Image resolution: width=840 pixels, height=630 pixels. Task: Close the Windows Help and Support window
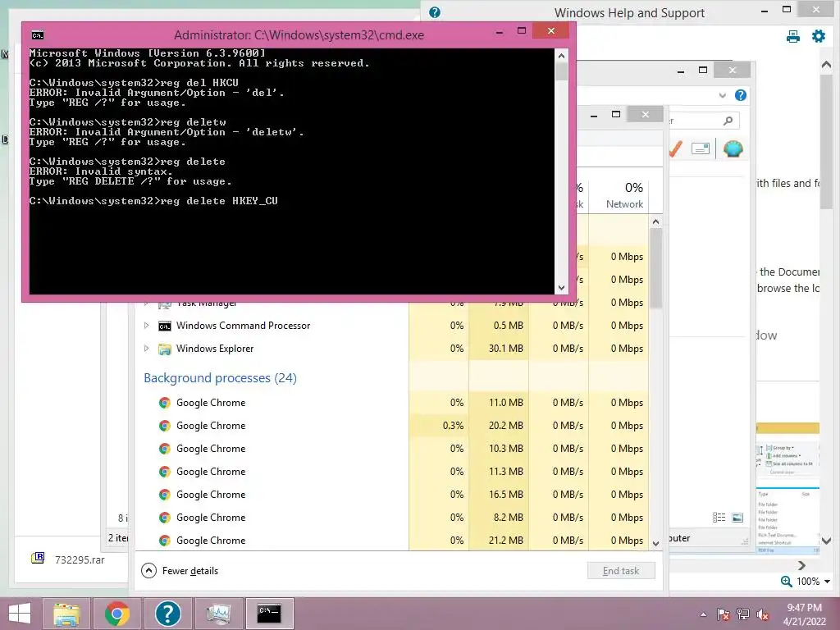(x=816, y=9)
